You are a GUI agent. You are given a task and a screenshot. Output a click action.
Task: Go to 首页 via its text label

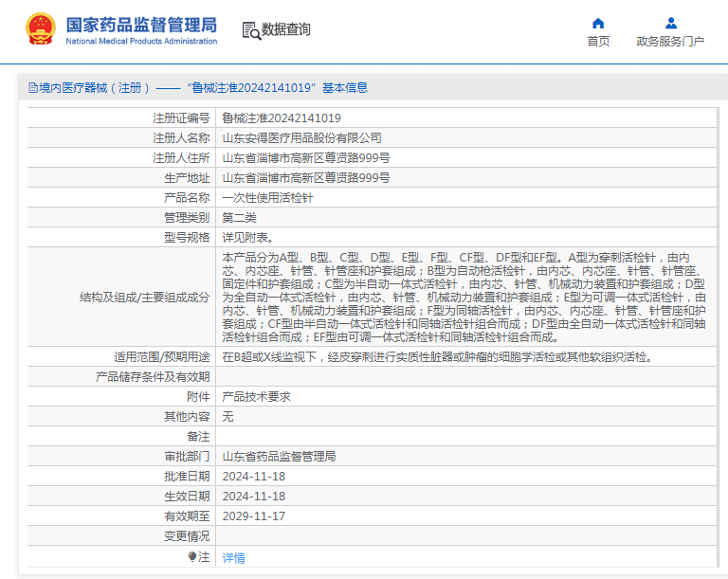[598, 42]
